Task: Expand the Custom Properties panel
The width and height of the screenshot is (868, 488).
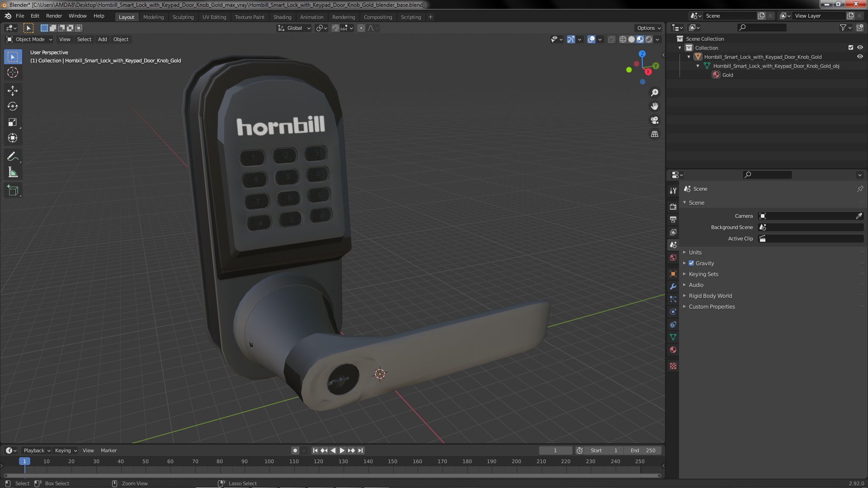Action: [x=712, y=306]
